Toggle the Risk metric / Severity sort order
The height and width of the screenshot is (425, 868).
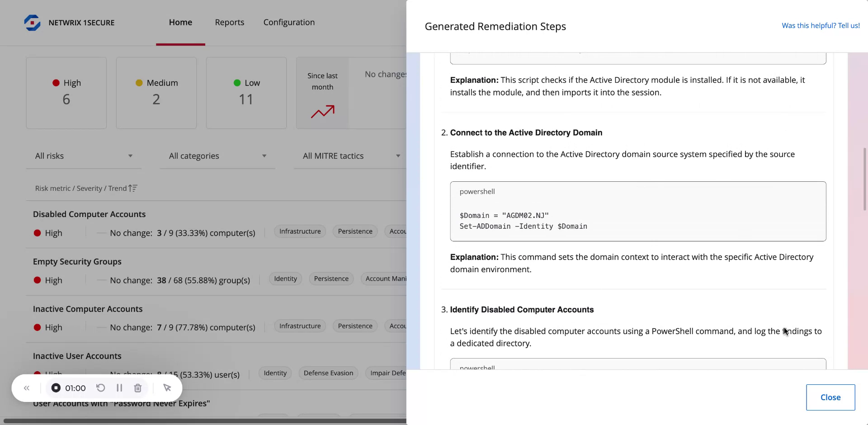point(132,188)
